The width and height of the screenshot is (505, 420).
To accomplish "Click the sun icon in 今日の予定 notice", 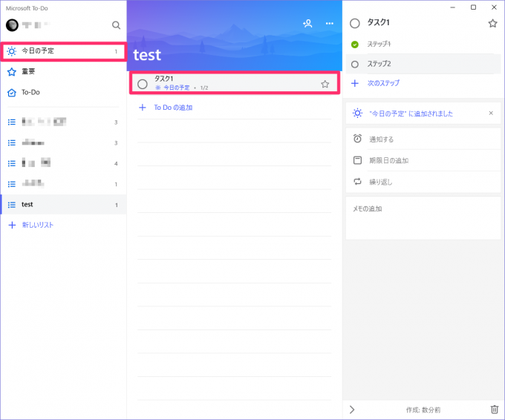I will [357, 113].
